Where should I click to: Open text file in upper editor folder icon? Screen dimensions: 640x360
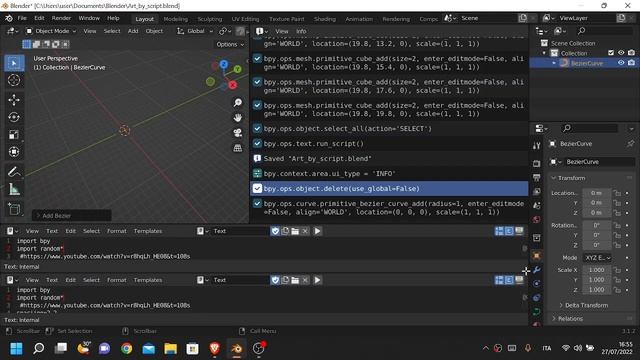pyautogui.click(x=295, y=231)
